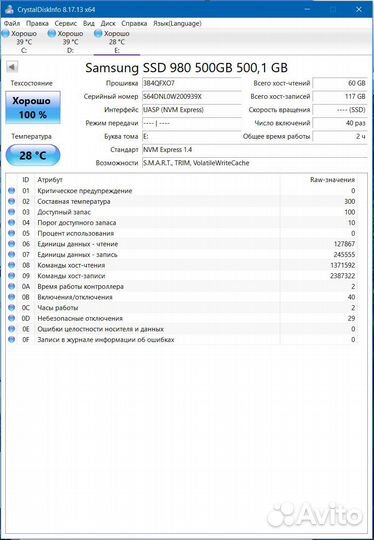Viewport: 374px width, 540px height.
Task: Click raw value 245555
Action: point(344,255)
